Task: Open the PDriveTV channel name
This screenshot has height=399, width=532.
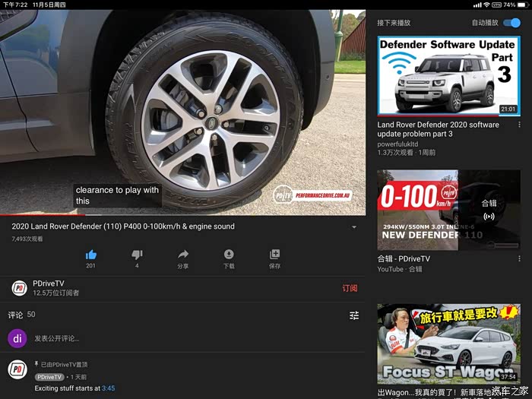Action: point(49,283)
